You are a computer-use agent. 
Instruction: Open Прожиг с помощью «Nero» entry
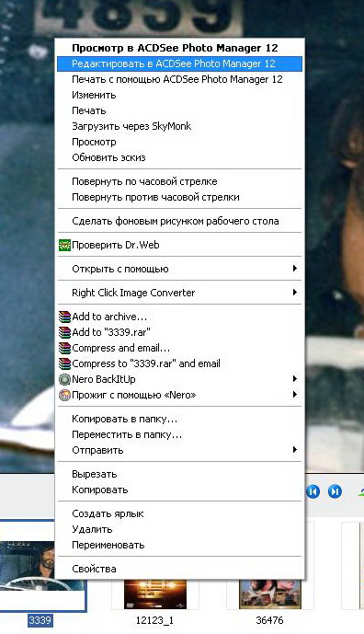pyautogui.click(x=180, y=395)
